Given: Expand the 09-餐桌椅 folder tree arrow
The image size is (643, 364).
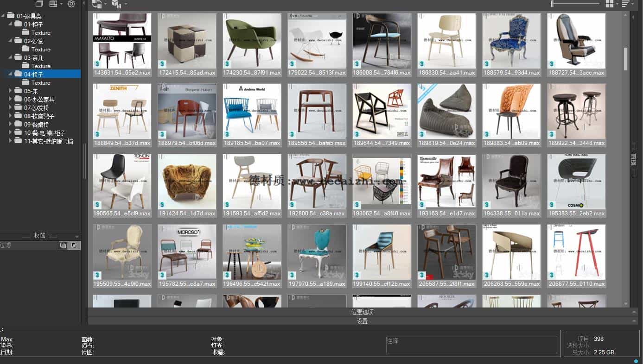Looking at the screenshot, I should click(10, 124).
